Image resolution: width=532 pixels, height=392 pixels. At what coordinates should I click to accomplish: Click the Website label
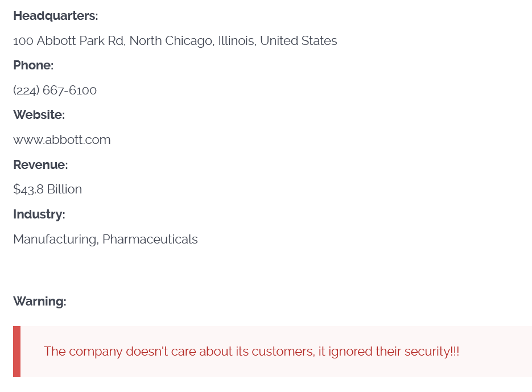click(x=39, y=115)
